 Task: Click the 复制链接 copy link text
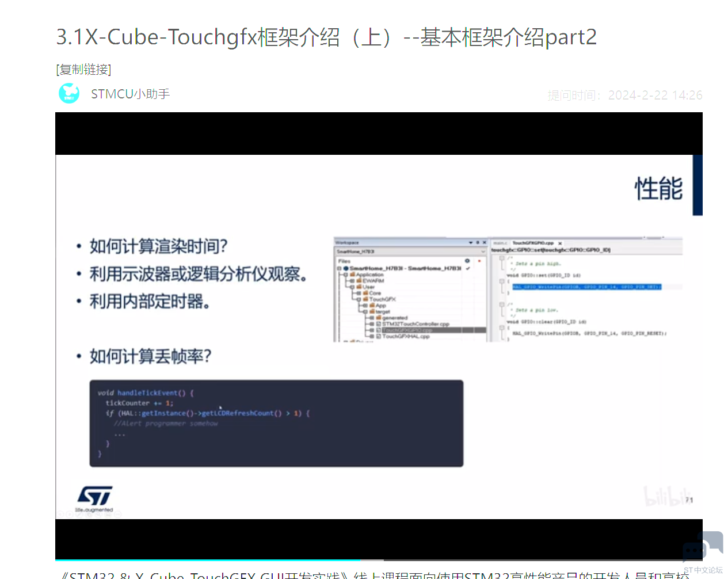pyautogui.click(x=83, y=70)
